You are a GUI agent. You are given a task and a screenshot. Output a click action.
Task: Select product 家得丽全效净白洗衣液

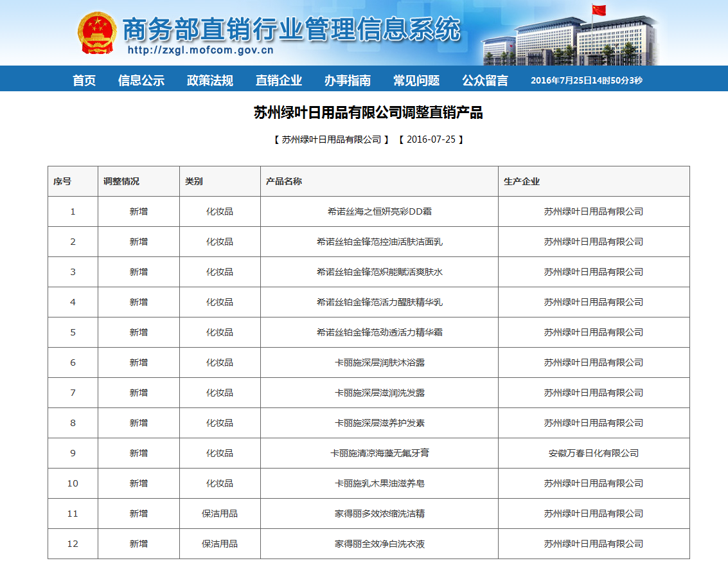379,544
